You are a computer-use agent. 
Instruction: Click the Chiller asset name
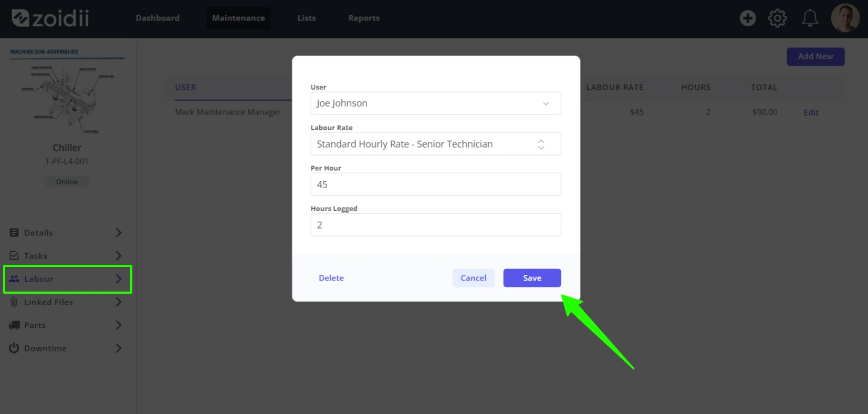click(x=67, y=148)
